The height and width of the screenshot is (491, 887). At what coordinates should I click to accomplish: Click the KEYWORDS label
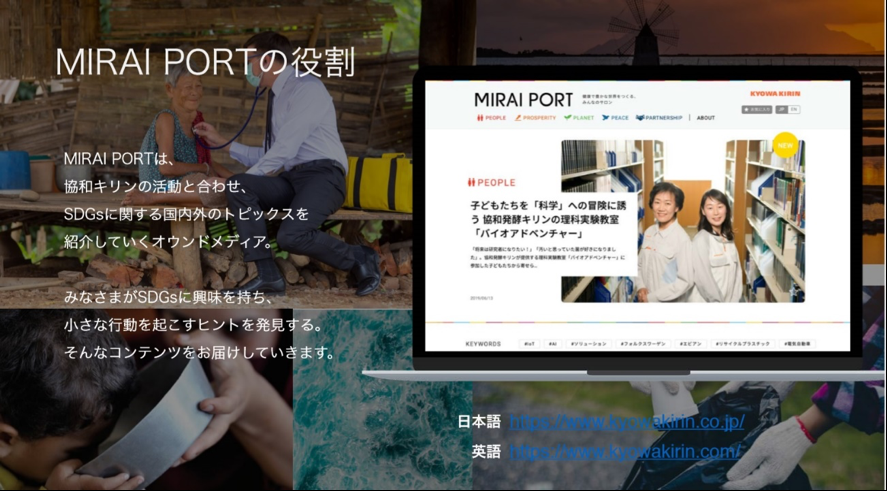[x=483, y=344]
